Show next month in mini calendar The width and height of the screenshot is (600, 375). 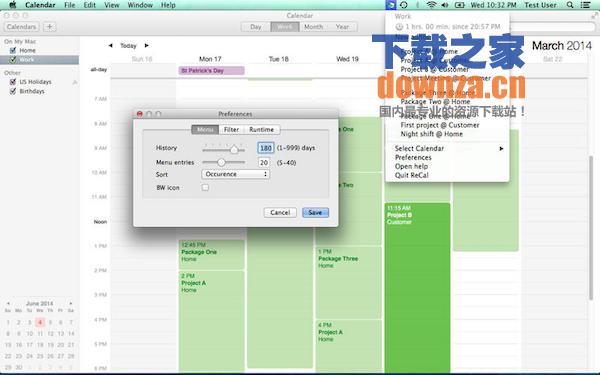tap(71, 303)
